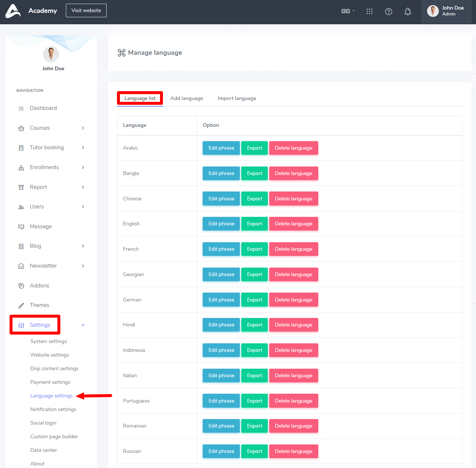476x468 pixels.
Task: Switch to the Import language tab
Action: pos(237,98)
